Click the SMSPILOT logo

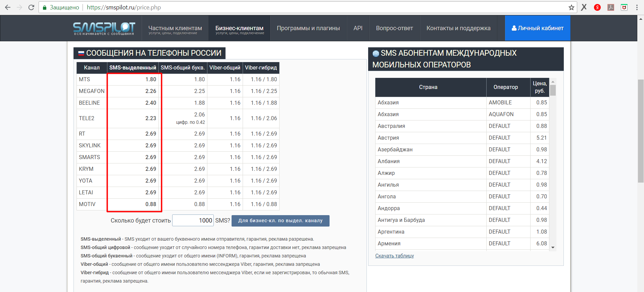point(104,28)
